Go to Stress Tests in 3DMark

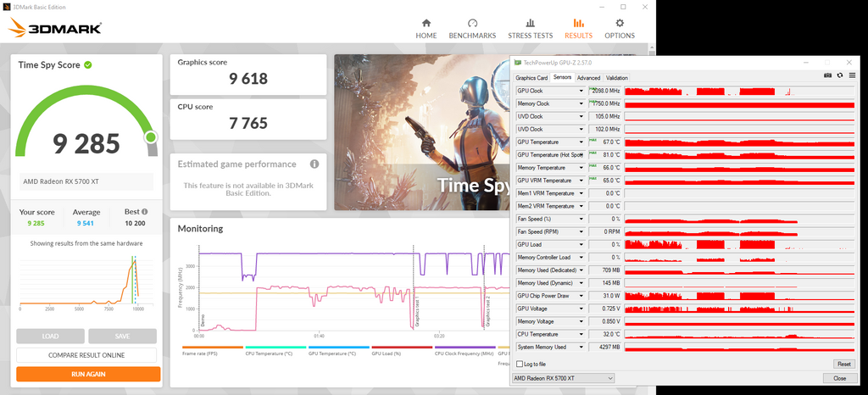(531, 29)
